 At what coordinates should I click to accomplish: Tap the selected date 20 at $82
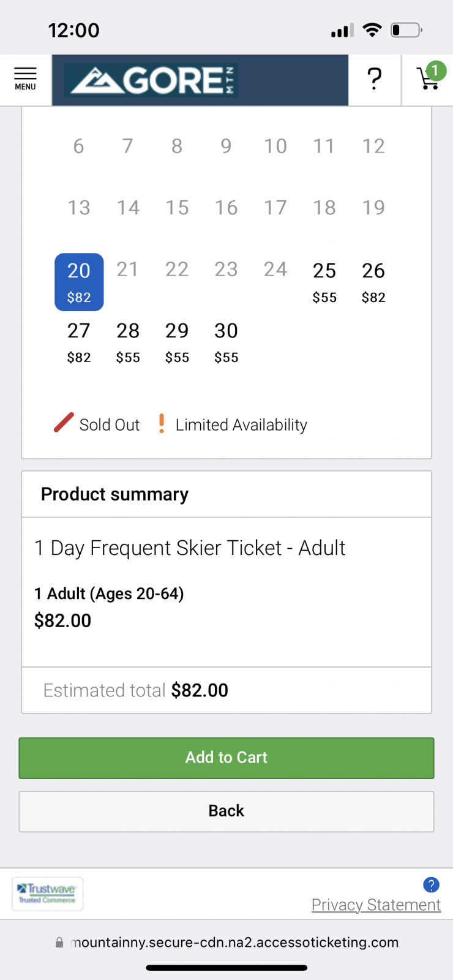pyautogui.click(x=79, y=282)
